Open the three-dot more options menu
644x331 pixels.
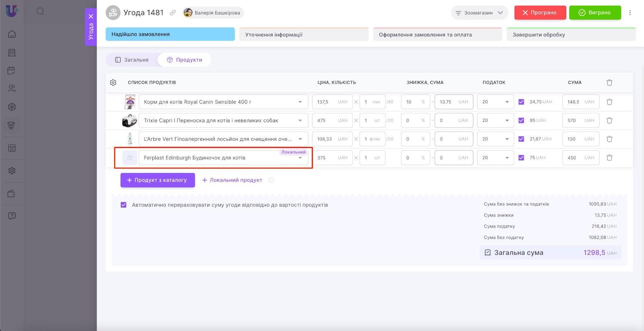pyautogui.click(x=630, y=13)
